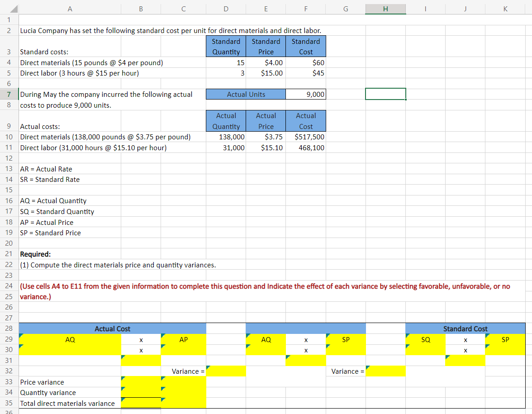Click the yellow Variance cell beside Actual Cost

(x=226, y=371)
